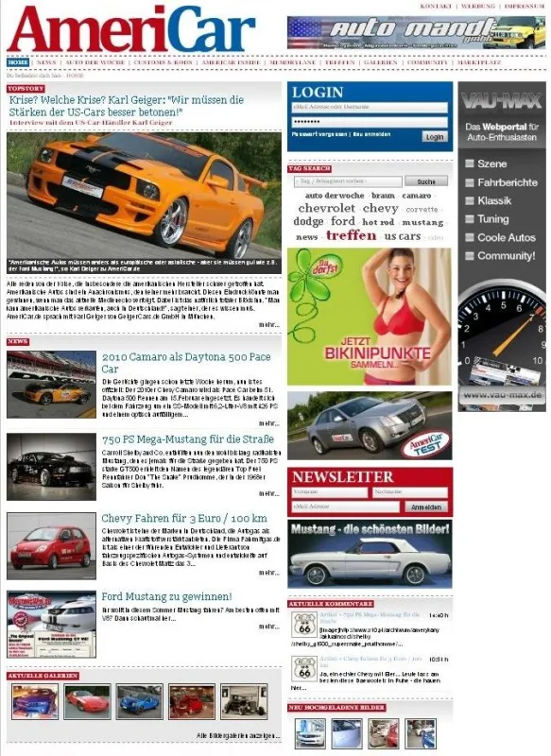Open the Karl Geiger topstory headline

coord(127,106)
